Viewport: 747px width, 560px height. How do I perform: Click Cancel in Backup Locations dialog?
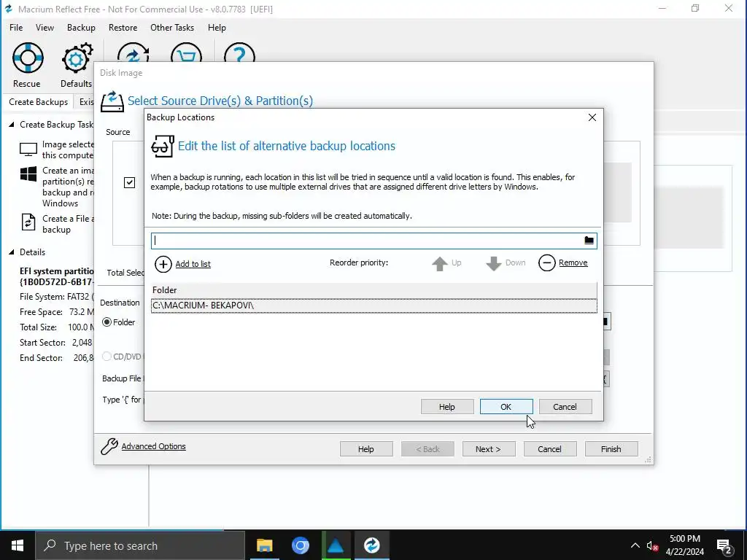coord(565,407)
